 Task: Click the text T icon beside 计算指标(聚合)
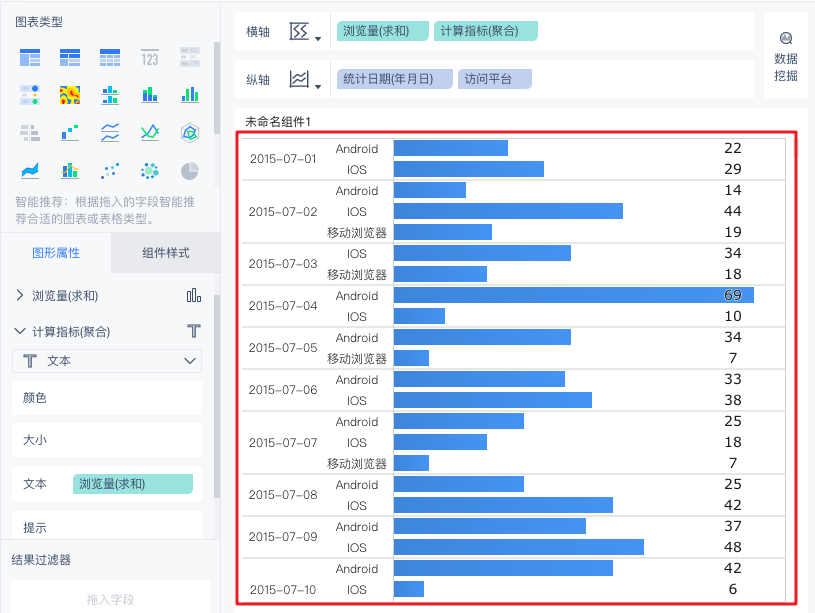tap(193, 331)
